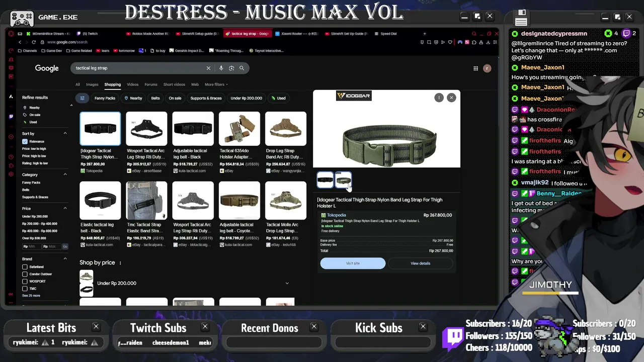Check the WOSPORT brand checkbox
The image size is (644, 362).
coord(25,282)
